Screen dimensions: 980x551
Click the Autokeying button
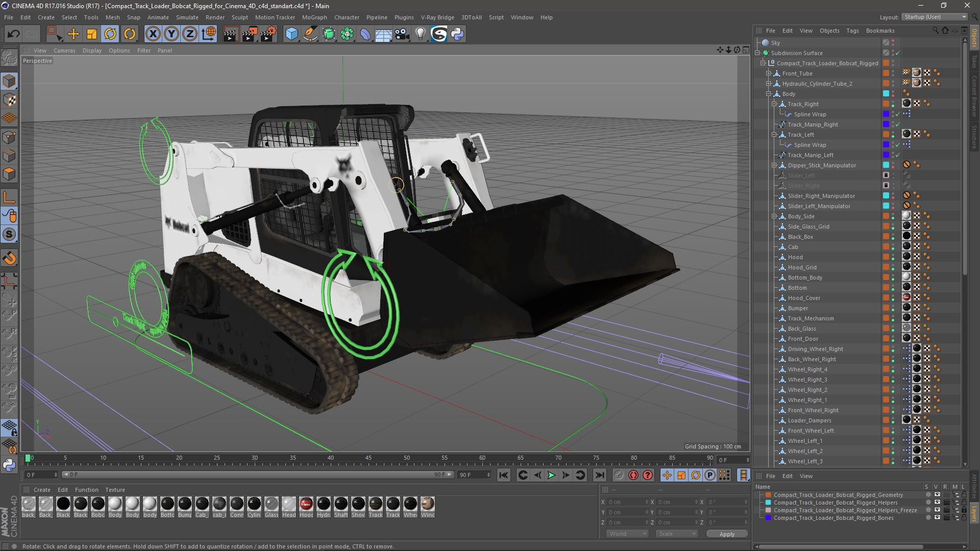click(633, 475)
